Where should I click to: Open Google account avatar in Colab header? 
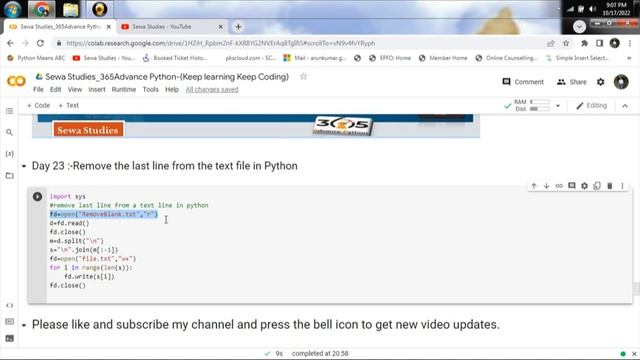pyautogui.click(x=621, y=82)
